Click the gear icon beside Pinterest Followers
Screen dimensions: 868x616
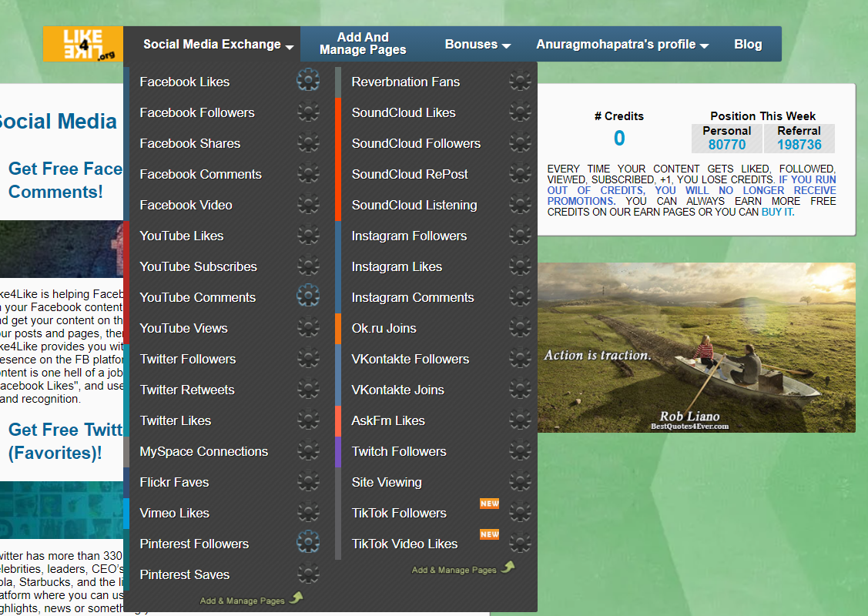pyautogui.click(x=308, y=542)
